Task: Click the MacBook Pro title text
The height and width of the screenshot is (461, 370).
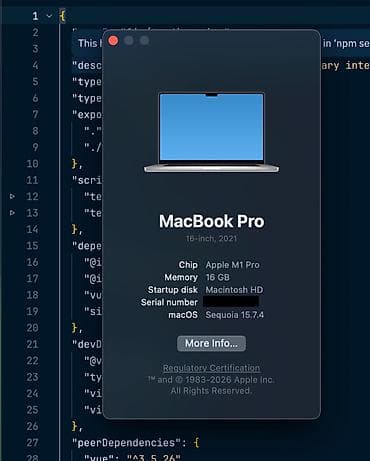Action: click(x=211, y=221)
